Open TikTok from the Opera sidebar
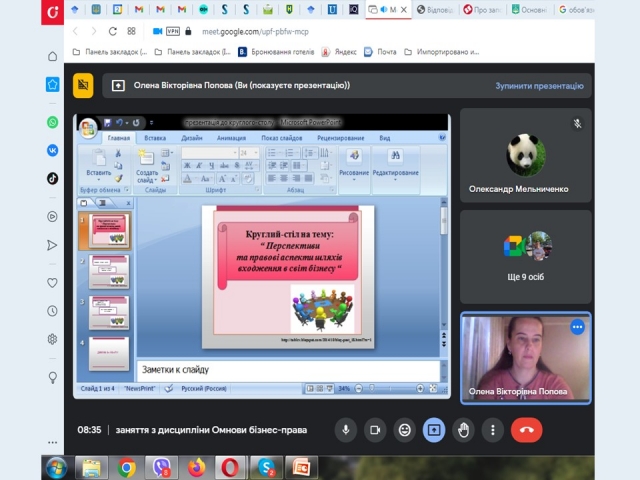Screen dimensions: 640x480 click(x=52, y=178)
